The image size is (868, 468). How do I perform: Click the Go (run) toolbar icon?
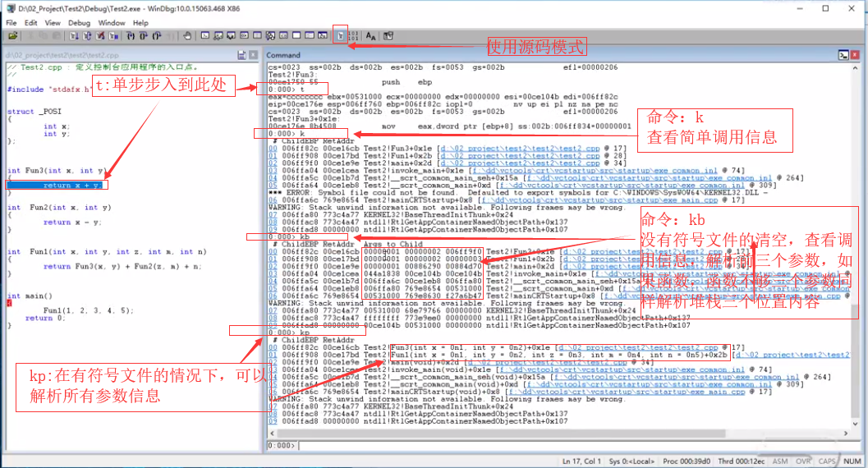pyautogui.click(x=74, y=36)
